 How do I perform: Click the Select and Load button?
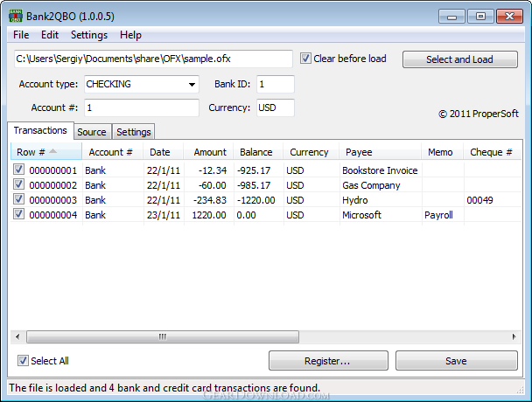tap(459, 59)
